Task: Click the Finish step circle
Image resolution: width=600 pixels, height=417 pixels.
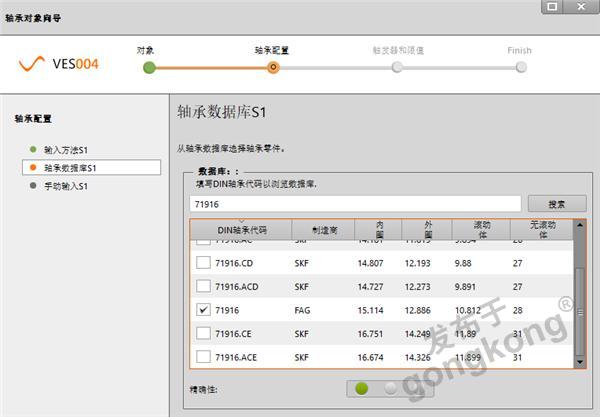Action: point(521,67)
